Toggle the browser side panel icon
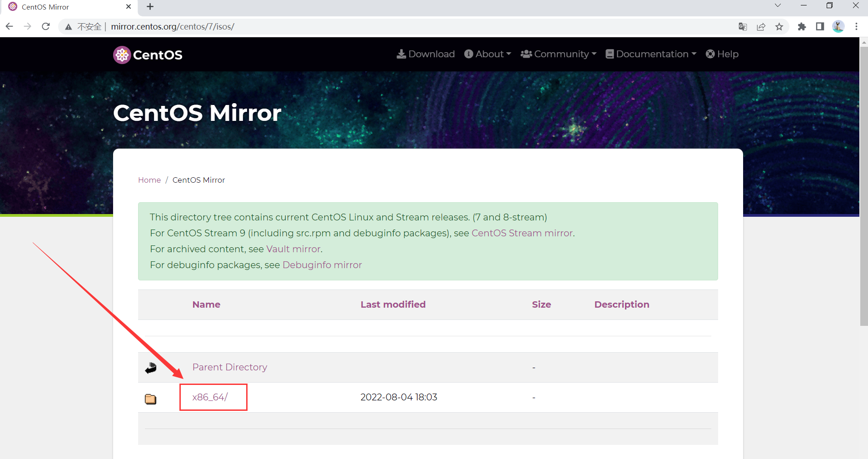Image resolution: width=868 pixels, height=459 pixels. pos(820,27)
